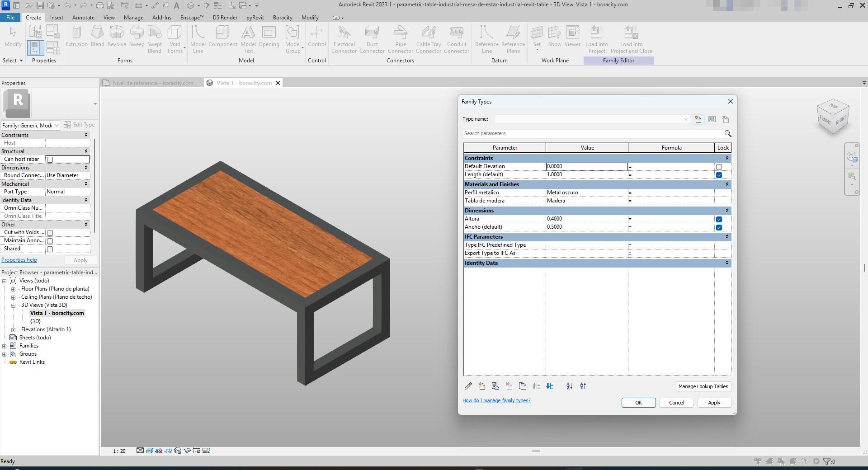This screenshot has width=868, height=470.
Task: Select the Extrusion tool
Action: pos(77,36)
